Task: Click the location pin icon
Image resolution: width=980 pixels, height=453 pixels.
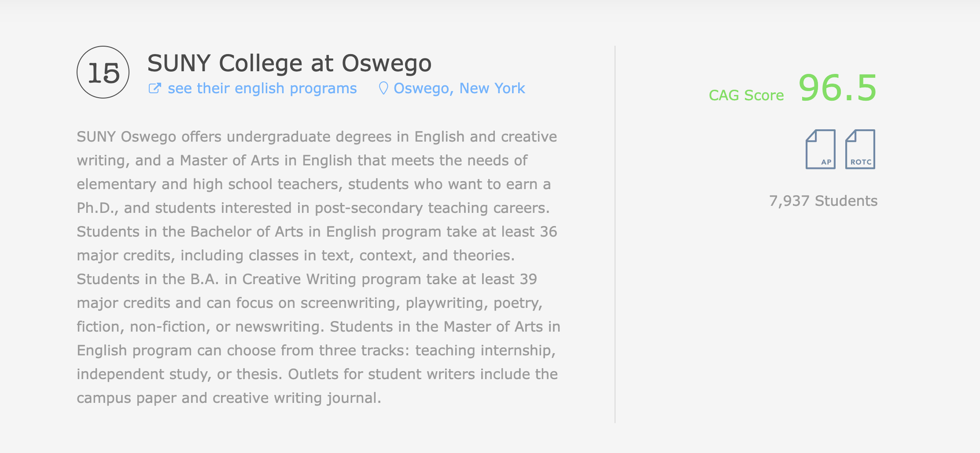Action: [383, 88]
